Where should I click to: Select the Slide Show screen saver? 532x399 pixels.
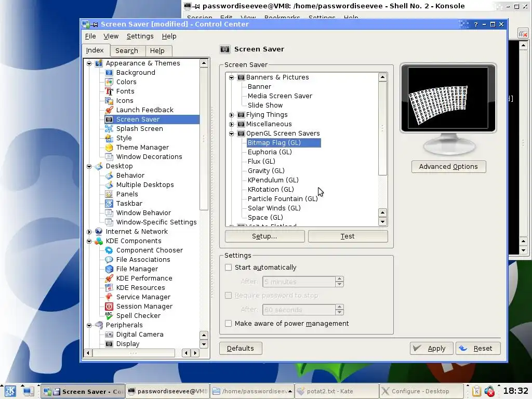(265, 105)
